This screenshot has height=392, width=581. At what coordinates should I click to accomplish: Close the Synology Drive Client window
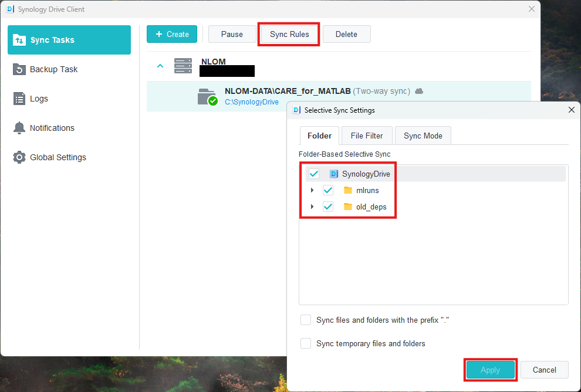click(531, 9)
